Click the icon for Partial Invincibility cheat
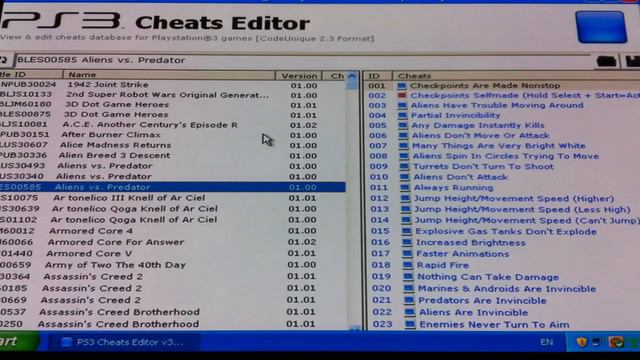The width and height of the screenshot is (640, 360). [402, 116]
